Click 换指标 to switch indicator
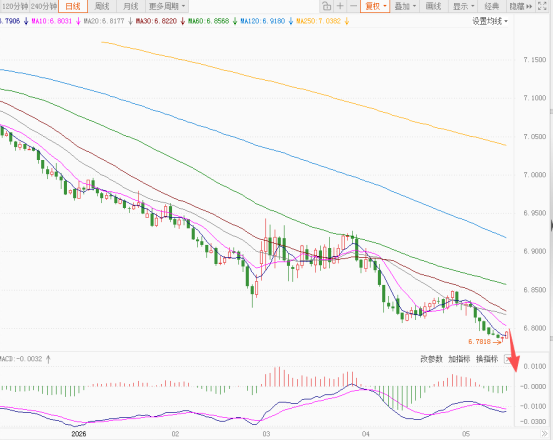This screenshot has height=440, width=554. (487, 359)
